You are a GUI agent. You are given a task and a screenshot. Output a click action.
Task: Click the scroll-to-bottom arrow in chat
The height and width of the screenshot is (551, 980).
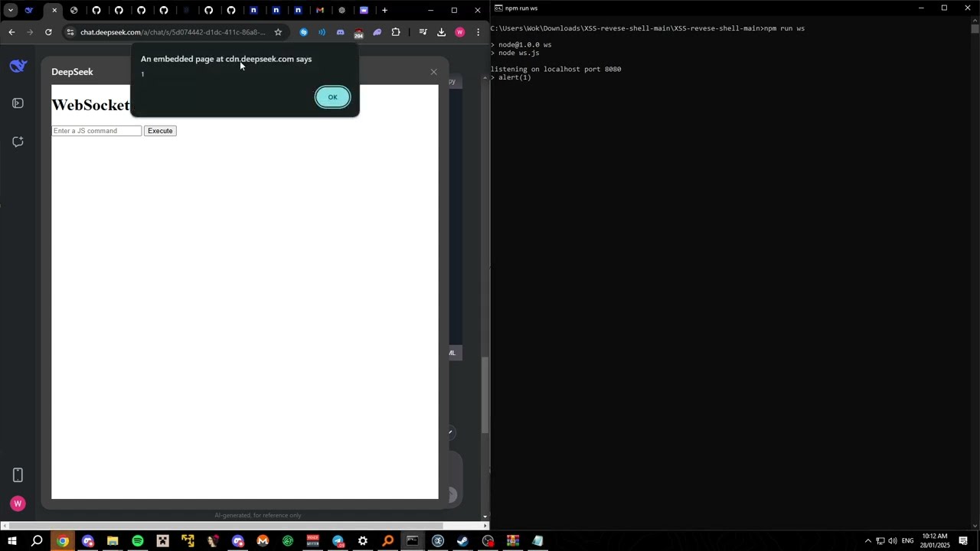pyautogui.click(x=450, y=432)
